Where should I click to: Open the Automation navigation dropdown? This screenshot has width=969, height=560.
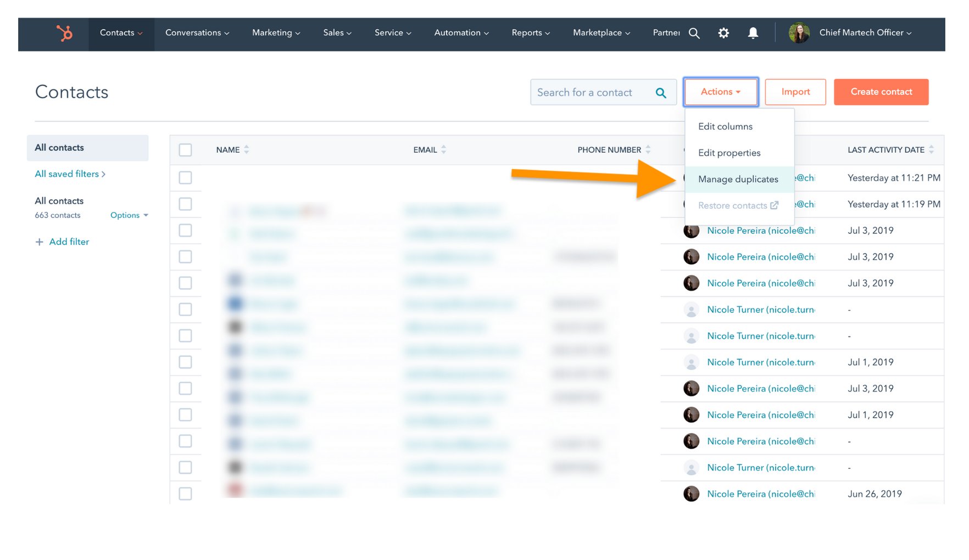[461, 33]
